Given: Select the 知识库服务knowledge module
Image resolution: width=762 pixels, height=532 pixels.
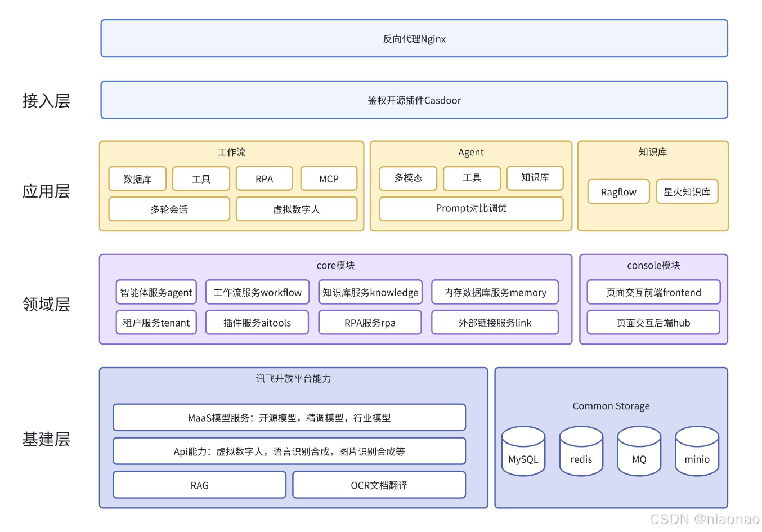Looking at the screenshot, I should 370,292.
